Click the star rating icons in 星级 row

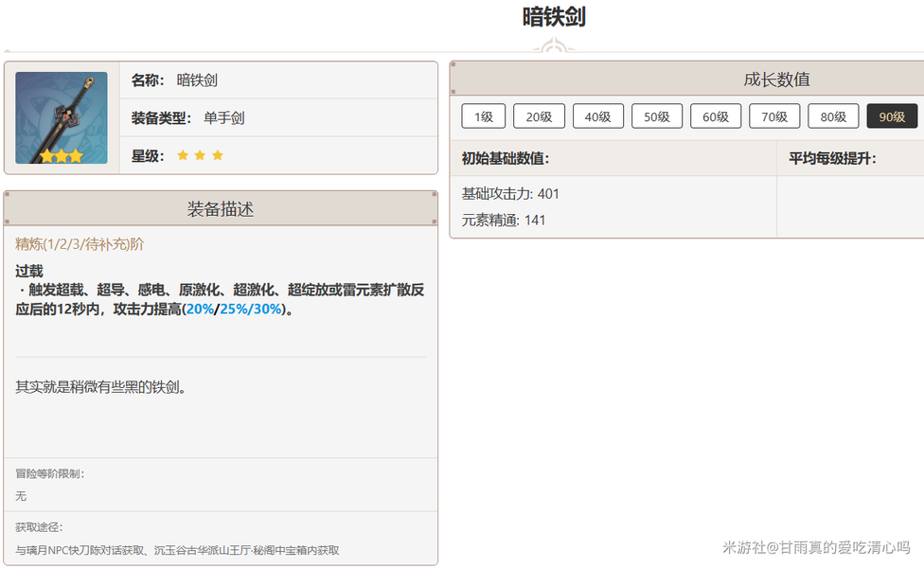pos(200,155)
